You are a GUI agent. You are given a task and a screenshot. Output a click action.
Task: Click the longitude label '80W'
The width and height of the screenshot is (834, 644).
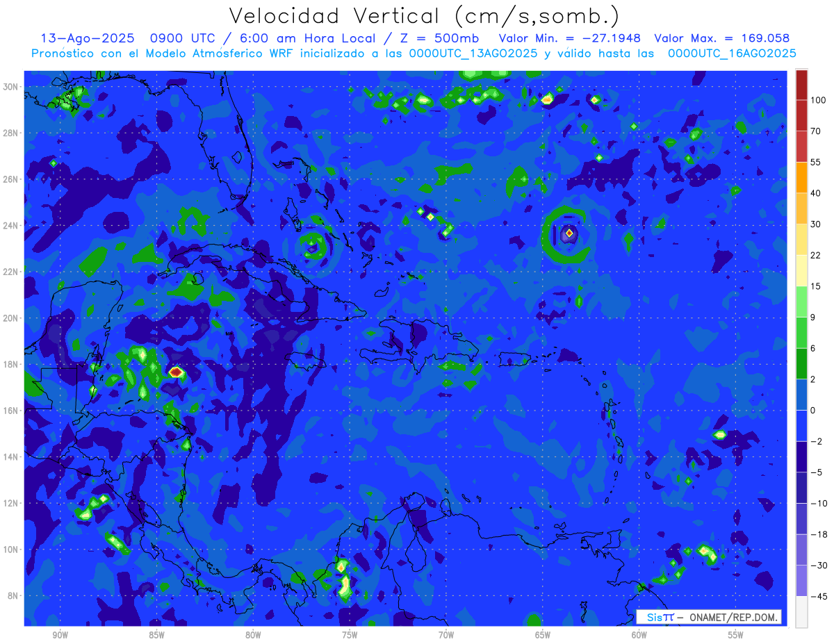click(x=253, y=635)
